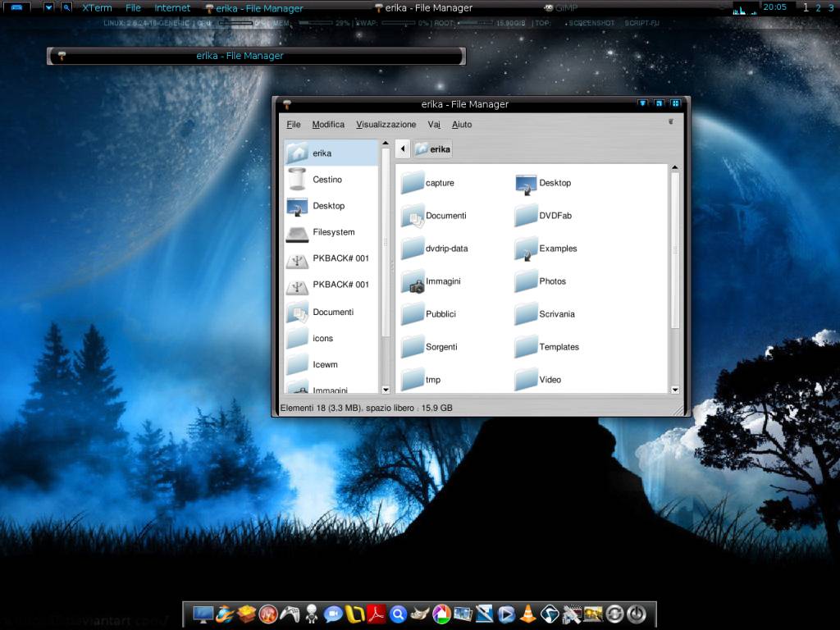840x630 pixels.
Task: Open the film clapboard video editor icon
Action: click(x=572, y=614)
